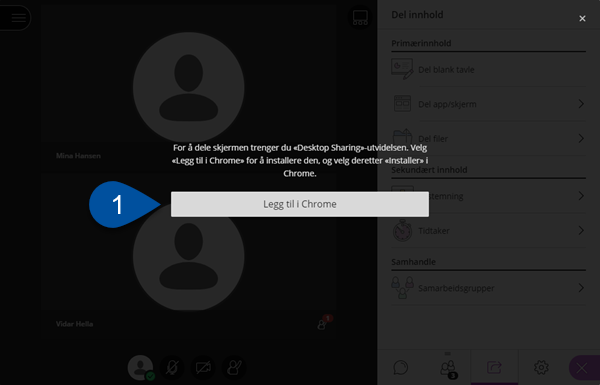Toggle the raise hand button
The width and height of the screenshot is (600, 385).
[x=234, y=367]
